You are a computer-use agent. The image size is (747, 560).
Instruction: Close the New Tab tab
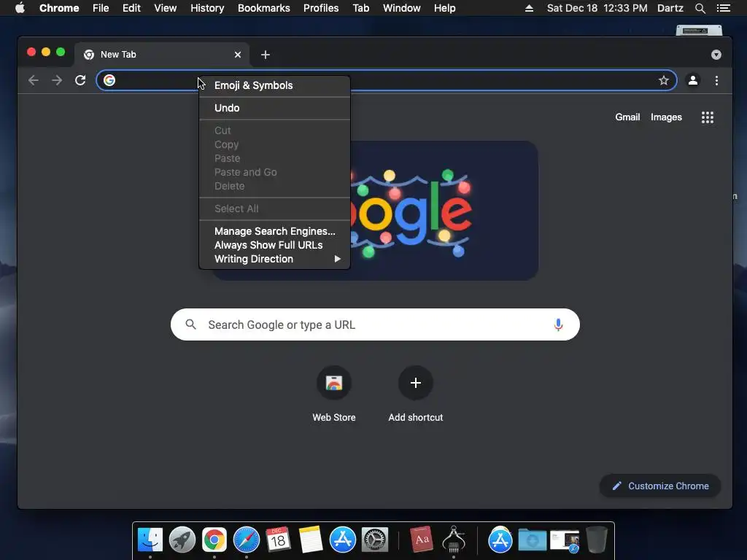pos(238,55)
